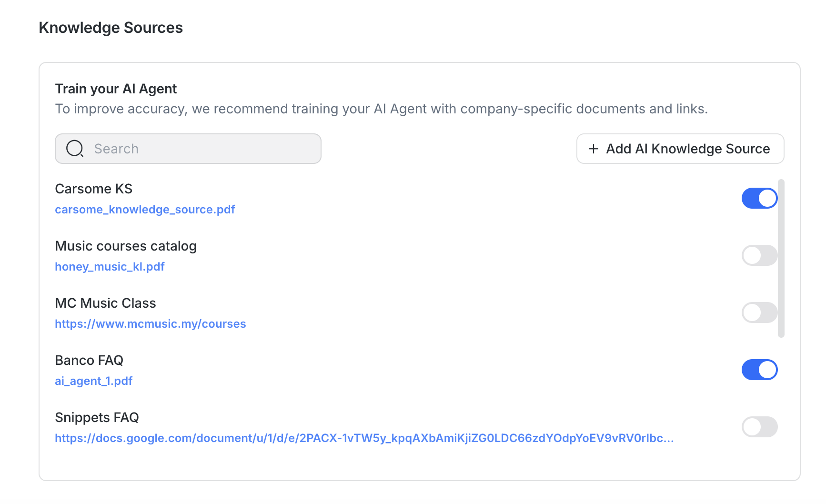
Task: Click the knowledge sources list scrollbar
Action: [x=781, y=258]
